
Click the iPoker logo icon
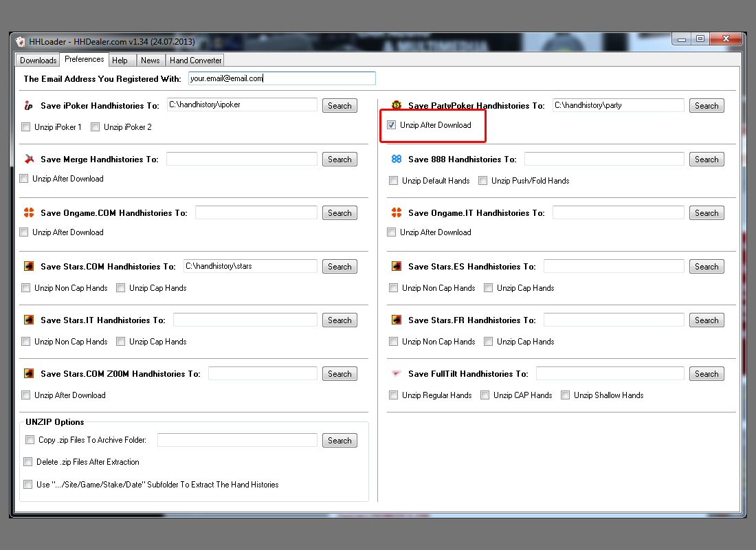28,106
